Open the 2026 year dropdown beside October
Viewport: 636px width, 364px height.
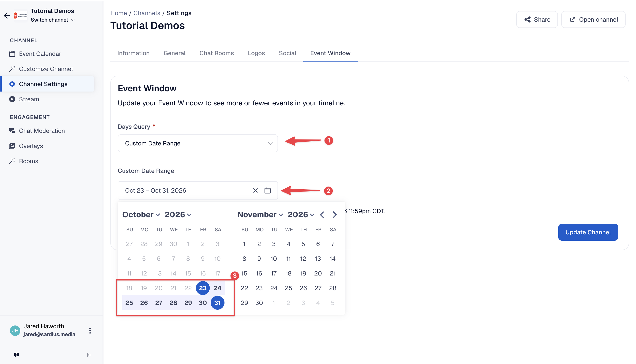[178, 215]
